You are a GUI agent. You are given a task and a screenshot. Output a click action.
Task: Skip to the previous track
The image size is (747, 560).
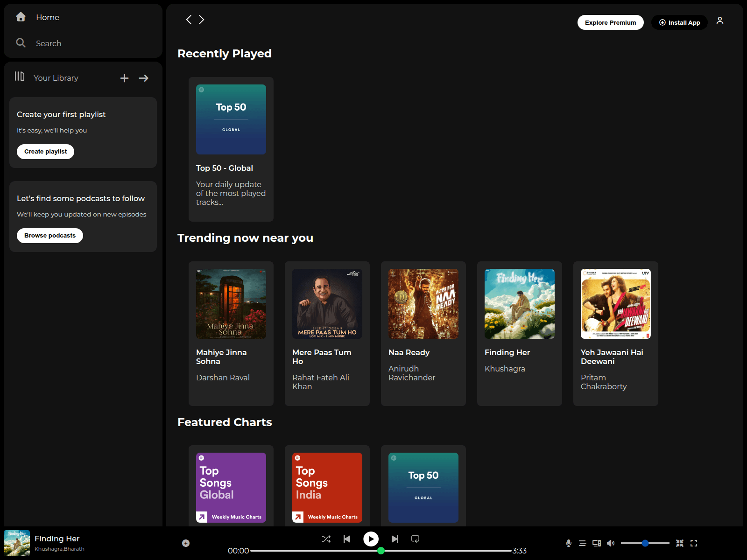point(347,539)
